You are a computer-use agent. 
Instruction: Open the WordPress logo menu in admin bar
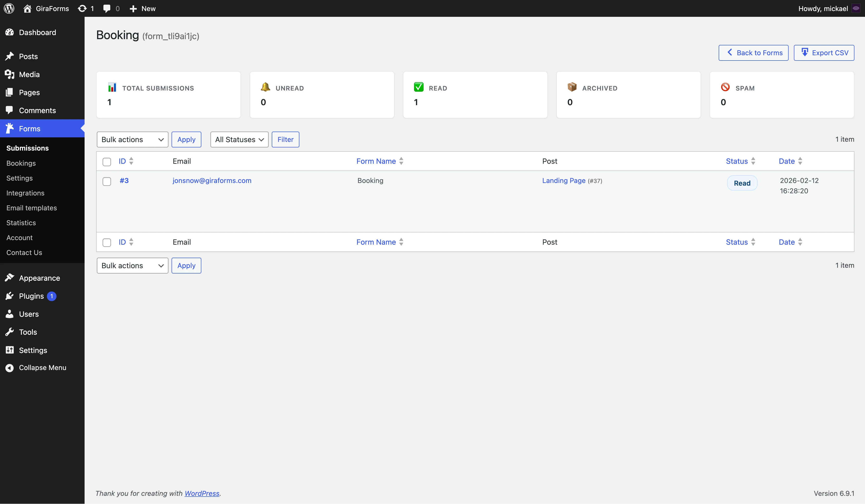coord(9,8)
